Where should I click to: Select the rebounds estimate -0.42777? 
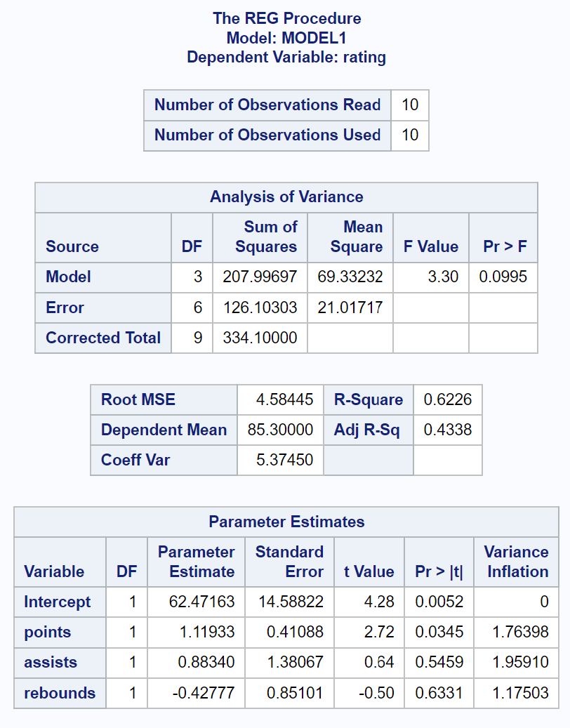(x=204, y=693)
